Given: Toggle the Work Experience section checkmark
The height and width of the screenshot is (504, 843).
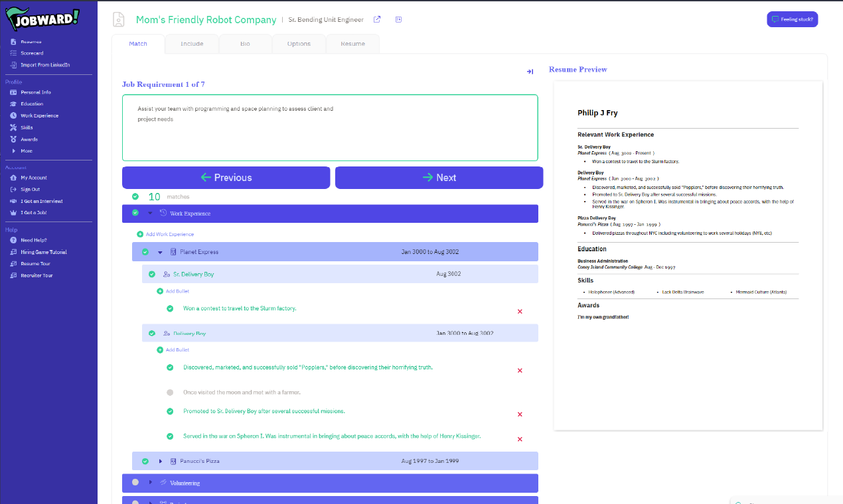Looking at the screenshot, I should coord(135,213).
